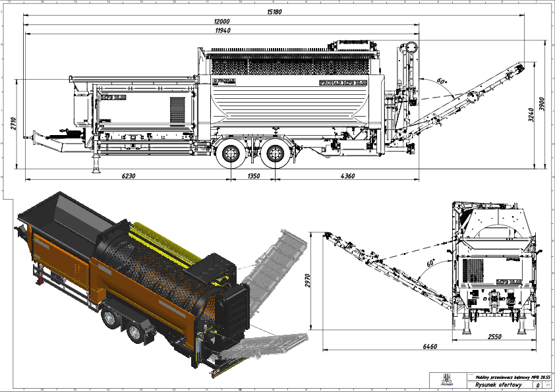The image size is (555, 392).
Task: Click the 2550 width dimension
Action: pos(494,337)
